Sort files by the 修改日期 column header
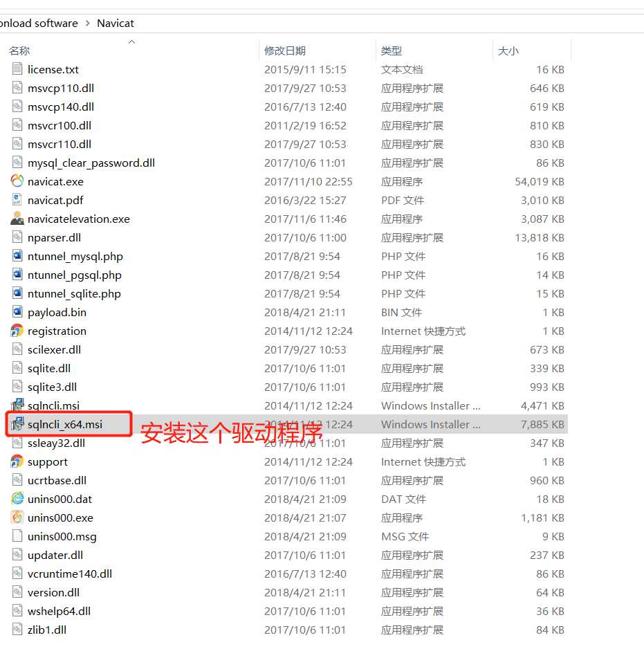644x651 pixels. [x=285, y=51]
